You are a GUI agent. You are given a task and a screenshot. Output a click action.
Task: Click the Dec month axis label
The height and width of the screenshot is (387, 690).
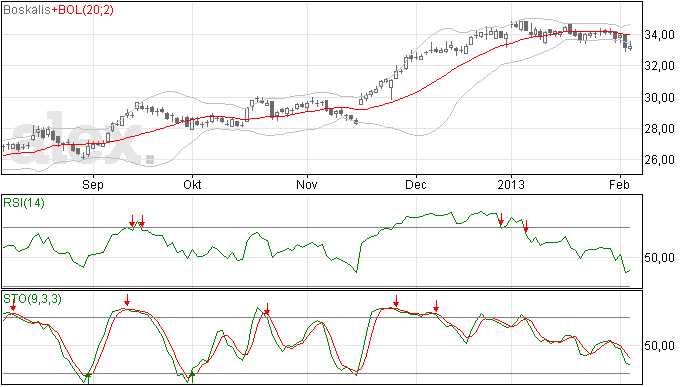click(x=416, y=184)
